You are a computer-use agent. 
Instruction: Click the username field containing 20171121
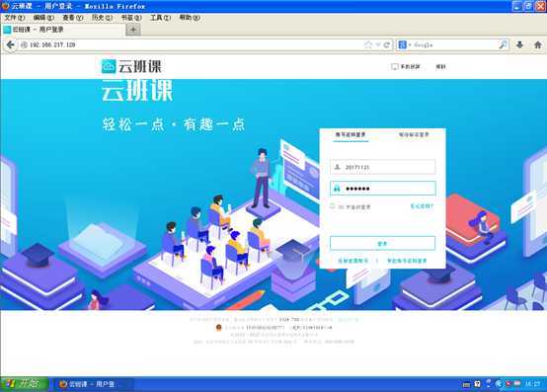pyautogui.click(x=383, y=167)
